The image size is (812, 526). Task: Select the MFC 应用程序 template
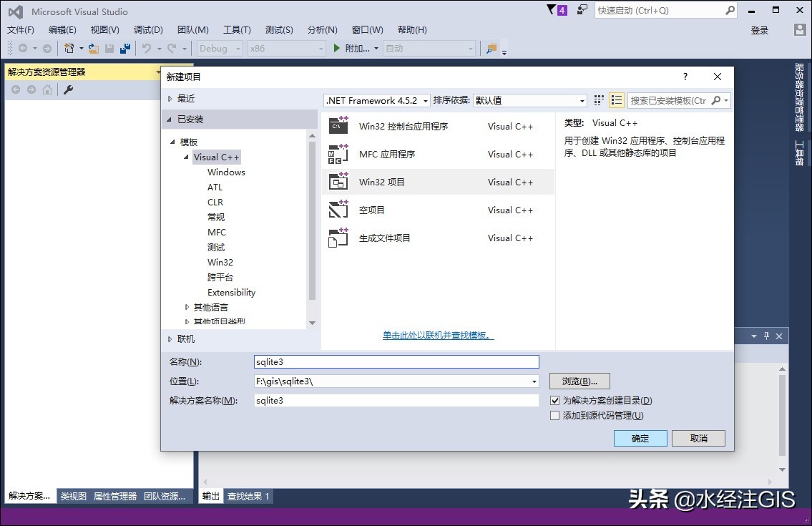[x=438, y=155]
